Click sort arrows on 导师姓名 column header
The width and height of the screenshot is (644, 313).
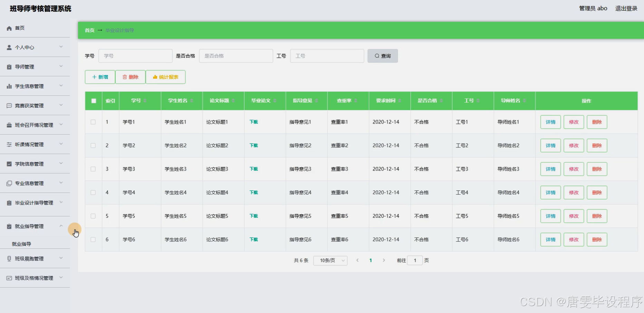pyautogui.click(x=525, y=101)
